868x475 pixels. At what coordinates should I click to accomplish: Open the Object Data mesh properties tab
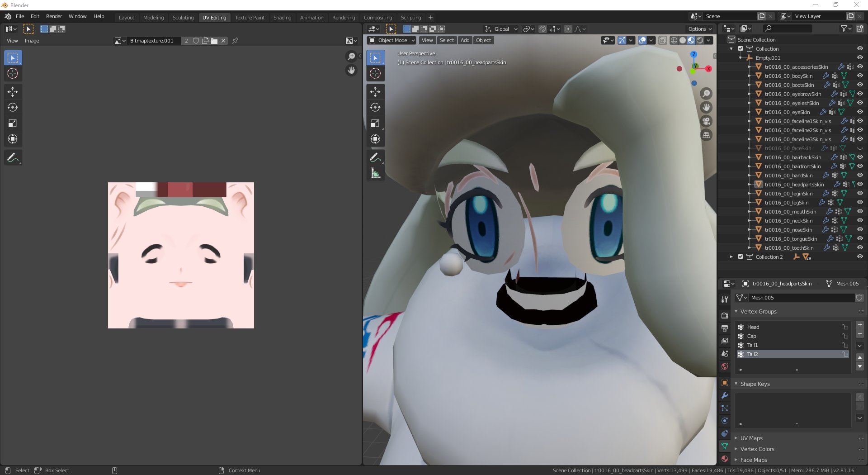[725, 446]
